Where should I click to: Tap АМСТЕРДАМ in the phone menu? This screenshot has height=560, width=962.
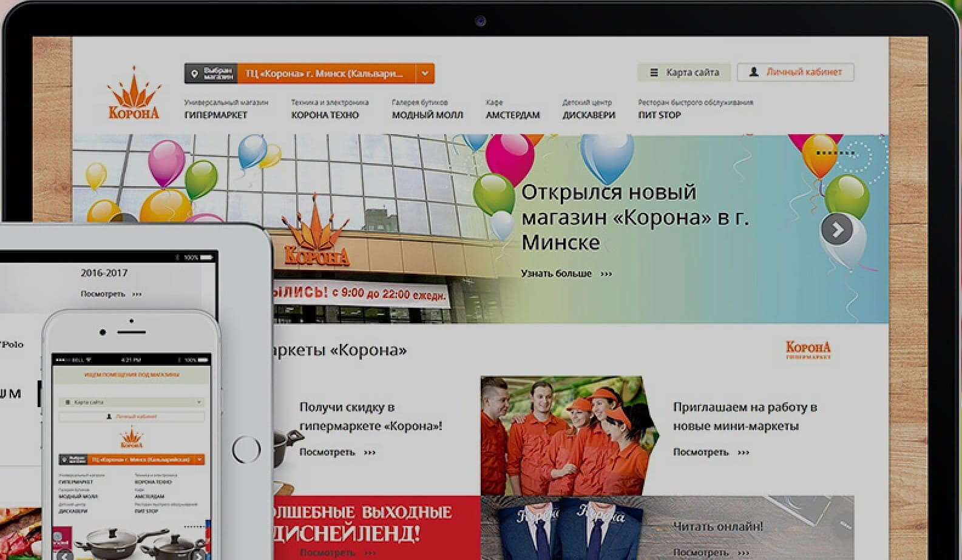click(x=149, y=496)
